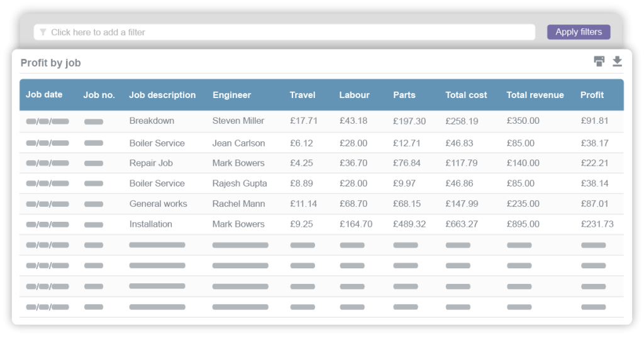Select engineer Jean Carlson
Image resolution: width=644 pixels, height=338 pixels.
click(x=238, y=143)
